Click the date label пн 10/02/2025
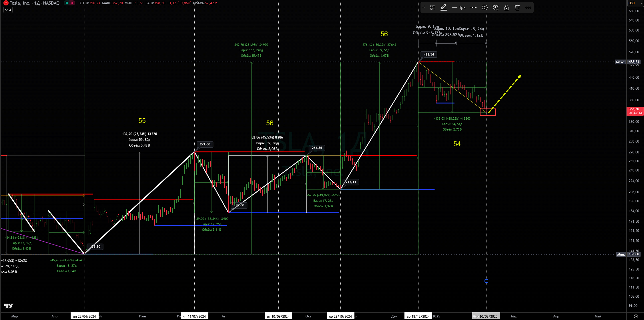The width and height of the screenshot is (644, 320). (486, 316)
